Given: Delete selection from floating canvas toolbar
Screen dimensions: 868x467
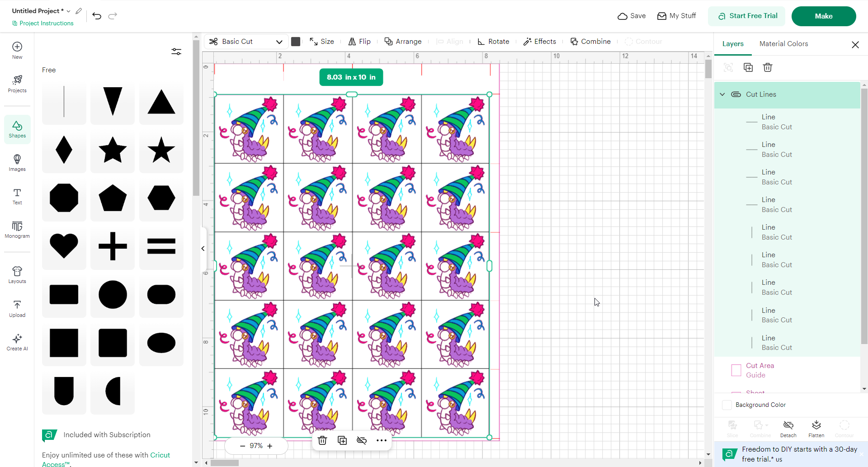Looking at the screenshot, I should pos(322,440).
